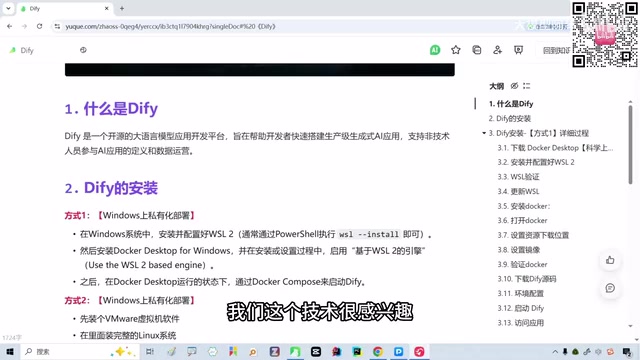The image size is (640, 360).
Task: Click the wsl --install inline code
Action: pyautogui.click(x=369, y=234)
